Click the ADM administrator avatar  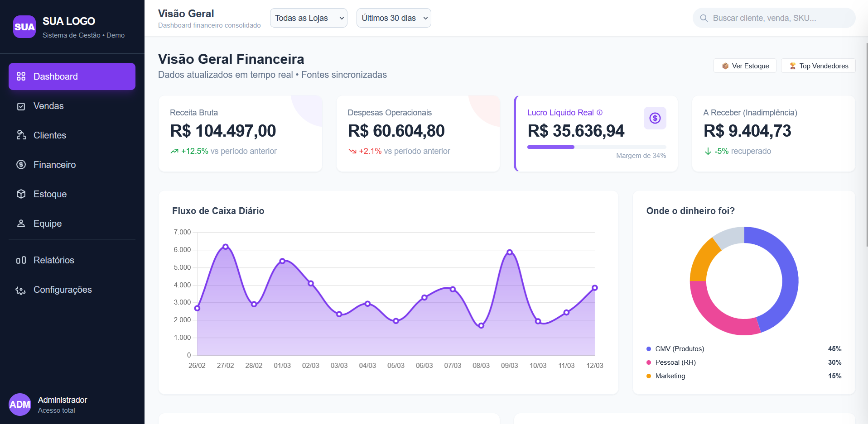pyautogui.click(x=20, y=404)
